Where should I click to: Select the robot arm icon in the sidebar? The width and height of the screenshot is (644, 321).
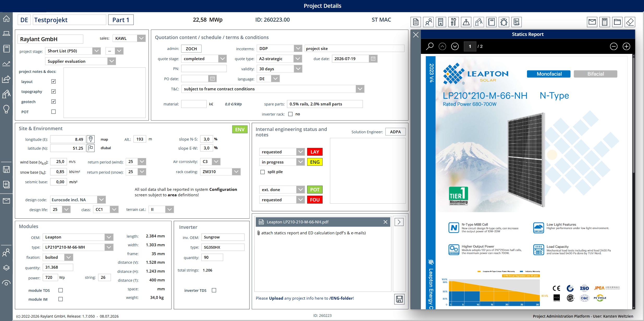6,94
